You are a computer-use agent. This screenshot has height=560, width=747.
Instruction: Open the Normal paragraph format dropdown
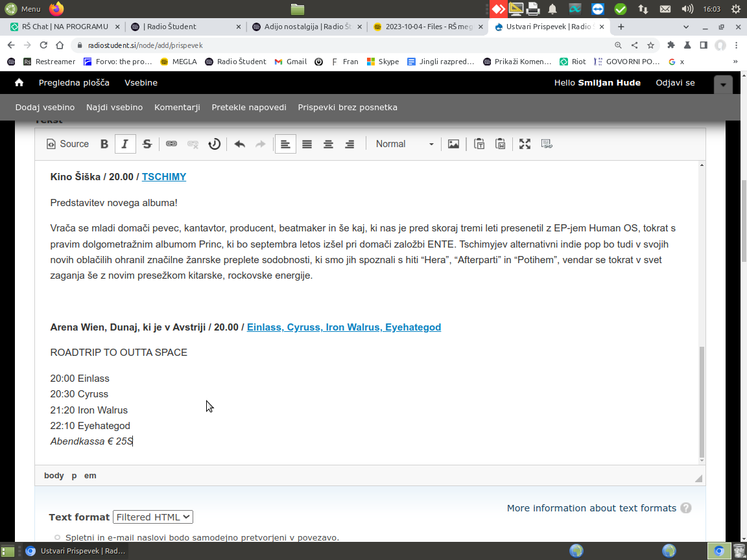pos(404,144)
